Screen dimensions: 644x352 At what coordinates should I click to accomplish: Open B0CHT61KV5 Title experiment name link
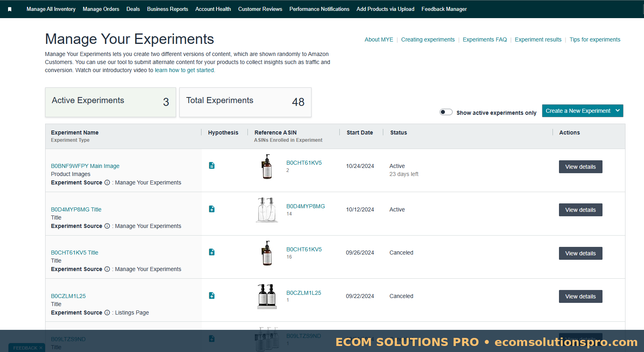tap(75, 253)
